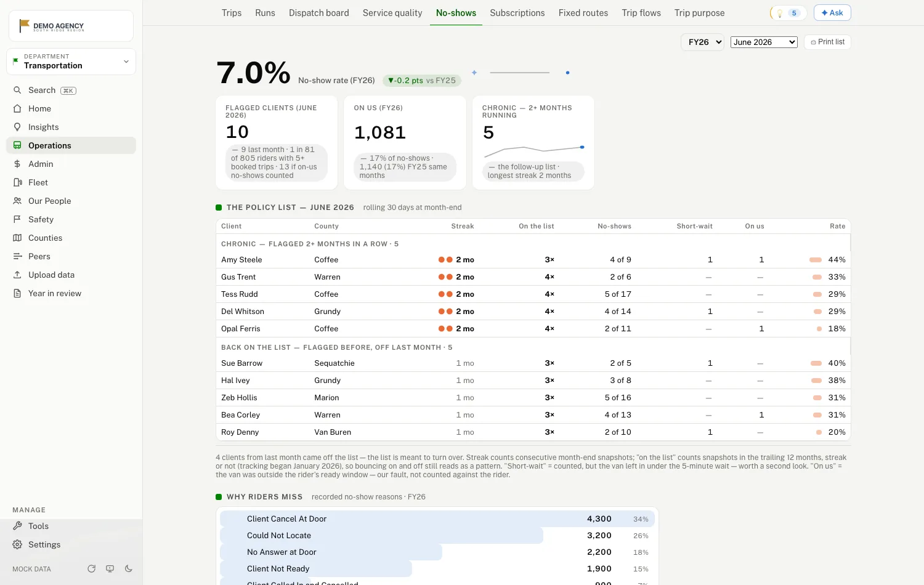Click the Settings gear icon

tap(17, 544)
